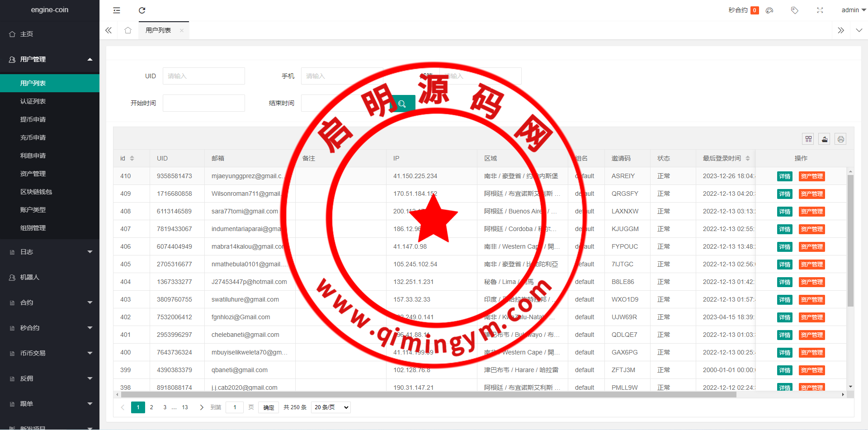The height and width of the screenshot is (430, 868).
Task: Click the home tab icon
Action: click(x=128, y=30)
